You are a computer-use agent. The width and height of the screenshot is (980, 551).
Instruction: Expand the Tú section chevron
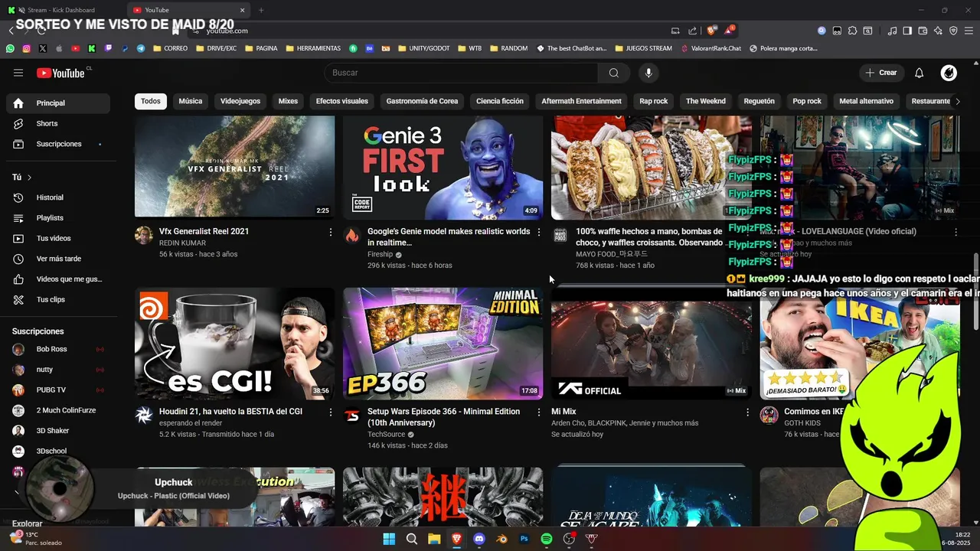pyautogui.click(x=29, y=178)
